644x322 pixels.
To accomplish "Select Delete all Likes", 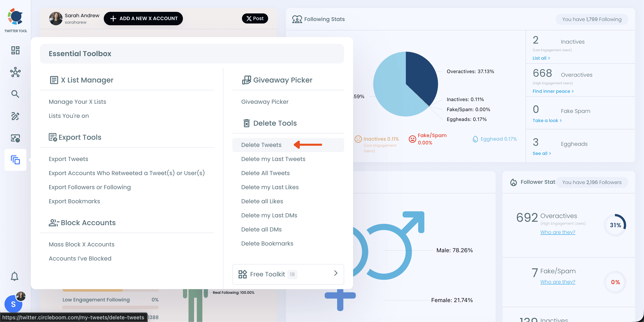I will click(x=262, y=201).
